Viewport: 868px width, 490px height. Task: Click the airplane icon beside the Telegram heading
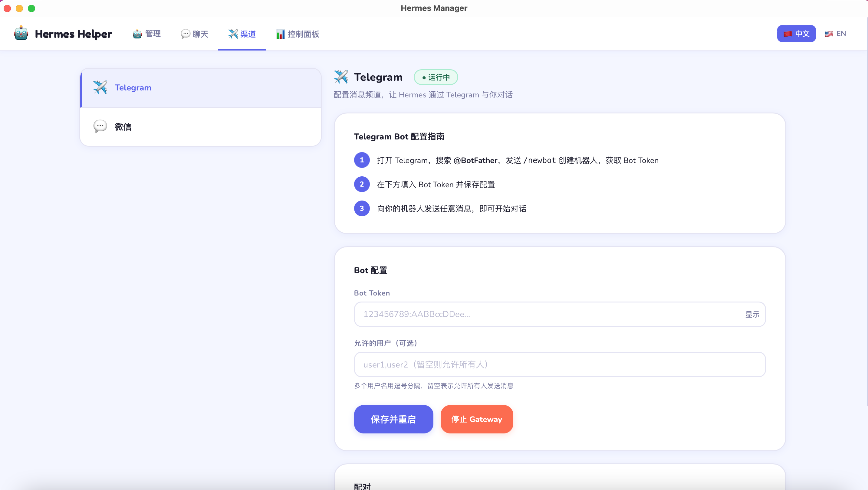[x=341, y=77]
